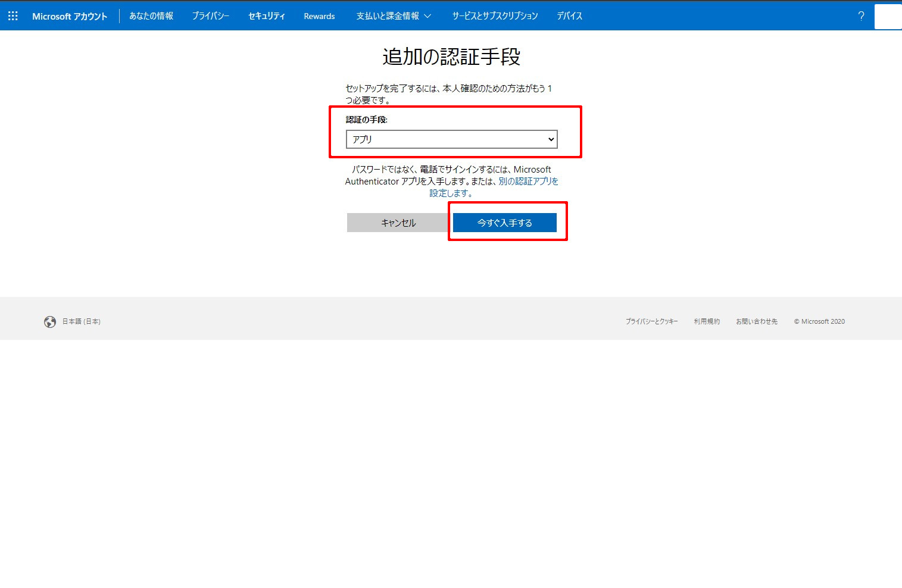Open the Rewards page
902x588 pixels.
319,16
